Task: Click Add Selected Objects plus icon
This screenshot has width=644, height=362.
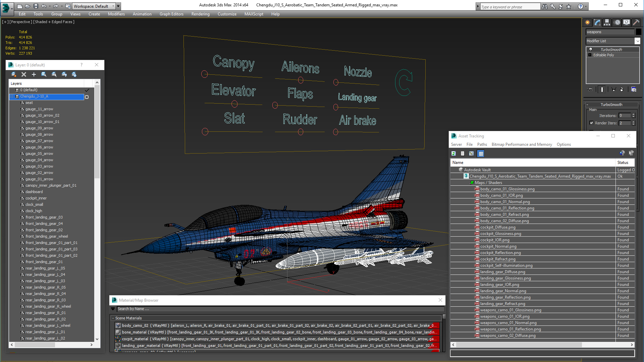Action: pyautogui.click(x=34, y=74)
